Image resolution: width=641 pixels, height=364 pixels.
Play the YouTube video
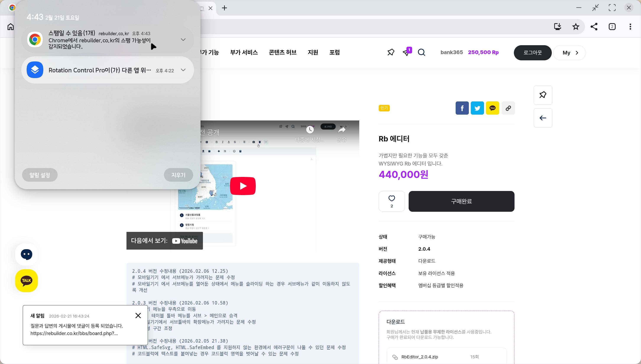(243, 186)
